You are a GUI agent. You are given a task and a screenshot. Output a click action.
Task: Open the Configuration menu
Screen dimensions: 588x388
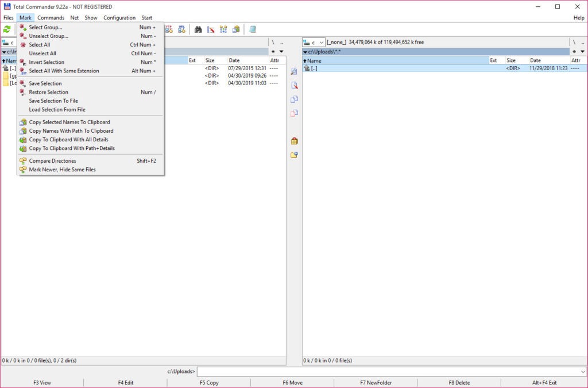coord(119,18)
